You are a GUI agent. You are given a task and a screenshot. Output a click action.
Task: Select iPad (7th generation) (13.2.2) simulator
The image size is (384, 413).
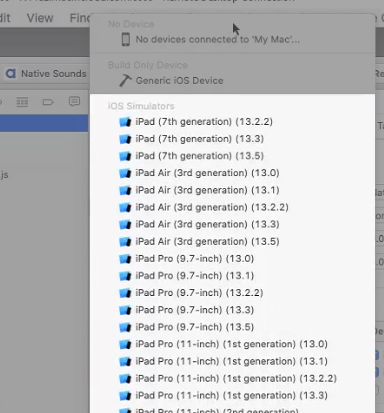point(232,122)
